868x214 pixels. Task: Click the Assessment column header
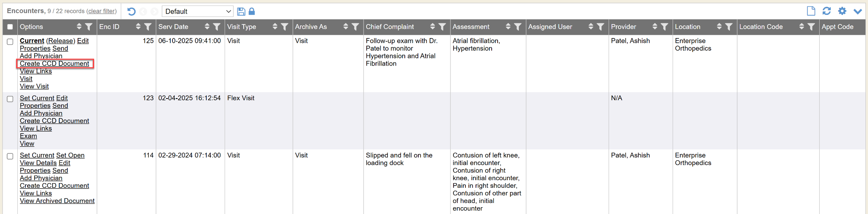click(471, 27)
